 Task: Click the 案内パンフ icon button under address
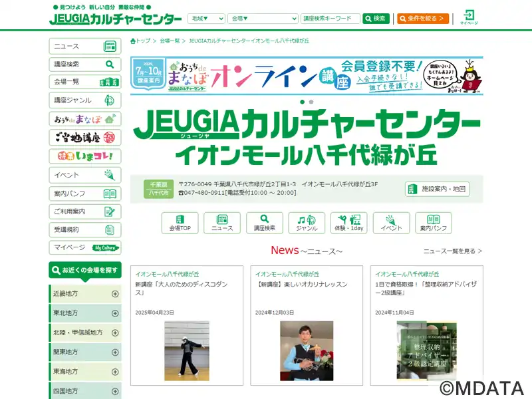coord(434,223)
